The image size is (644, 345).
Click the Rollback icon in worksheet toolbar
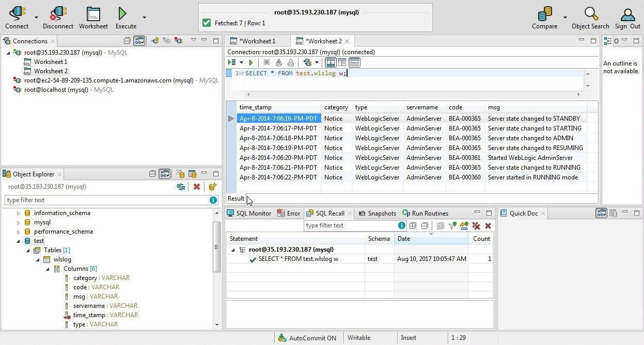(291, 62)
